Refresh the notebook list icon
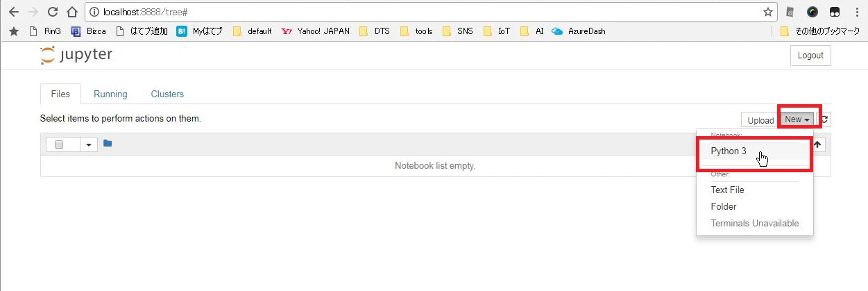The width and height of the screenshot is (868, 291). tap(825, 119)
